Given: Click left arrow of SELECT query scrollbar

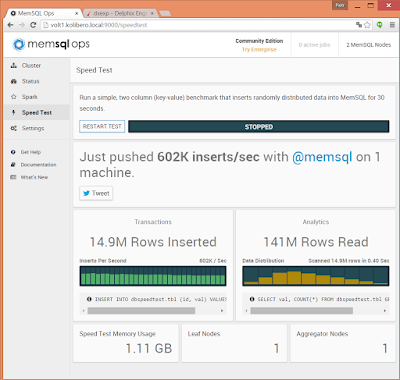Looking at the screenshot, I should tap(247, 311).
